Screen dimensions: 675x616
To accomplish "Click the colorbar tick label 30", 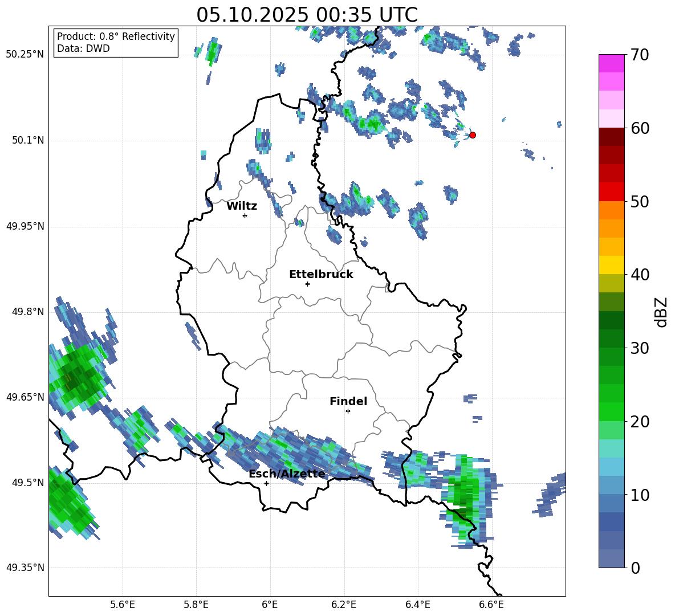I will [x=640, y=348].
